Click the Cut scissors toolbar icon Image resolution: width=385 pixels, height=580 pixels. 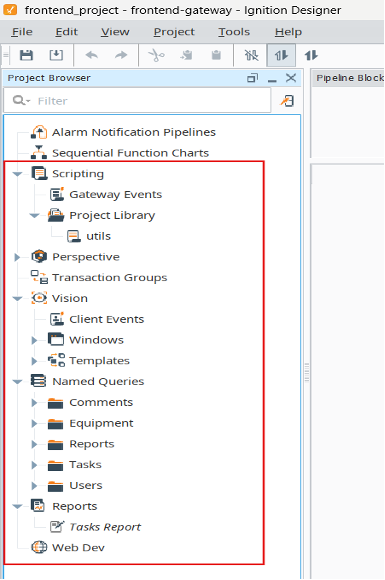pyautogui.click(x=156, y=55)
